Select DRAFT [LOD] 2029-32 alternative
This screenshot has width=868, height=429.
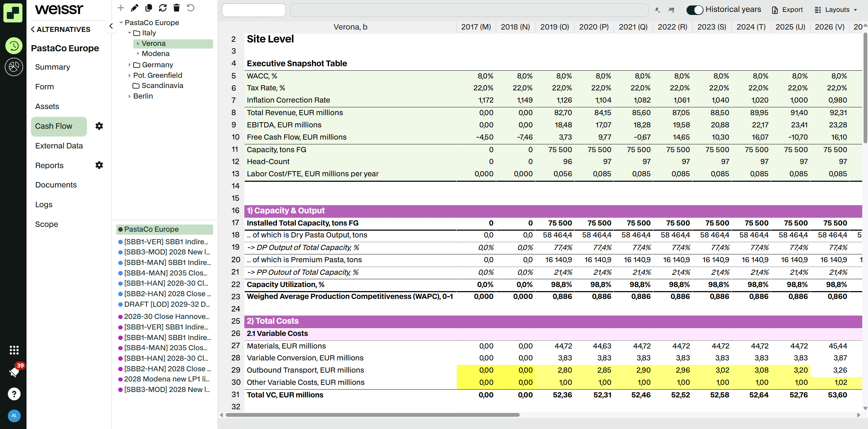pos(164,304)
